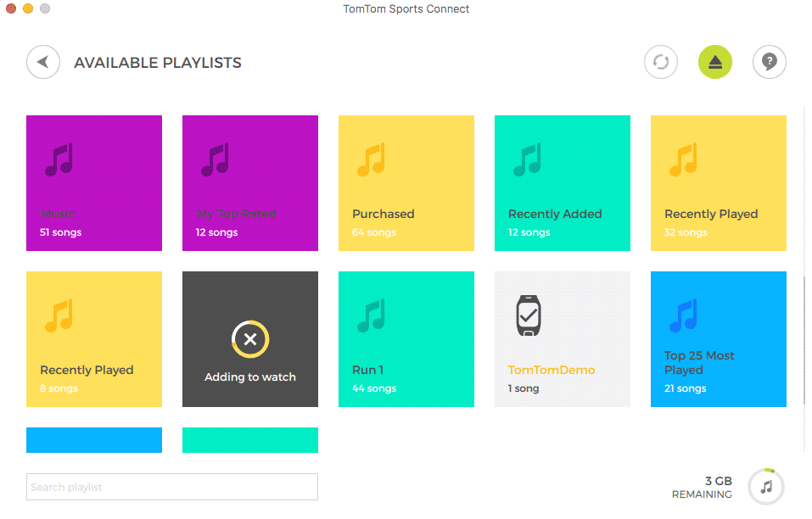The width and height of the screenshot is (812, 519).
Task: Click note icon on Recently Played 32 songs
Action: tap(684, 159)
